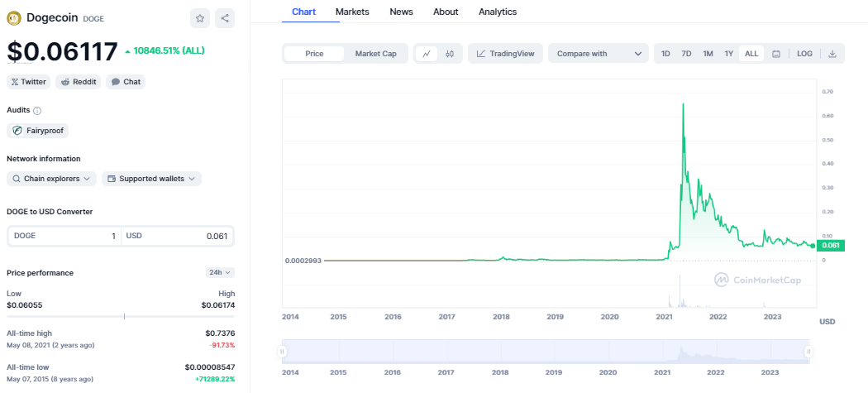Click the share icon button

[x=225, y=18]
